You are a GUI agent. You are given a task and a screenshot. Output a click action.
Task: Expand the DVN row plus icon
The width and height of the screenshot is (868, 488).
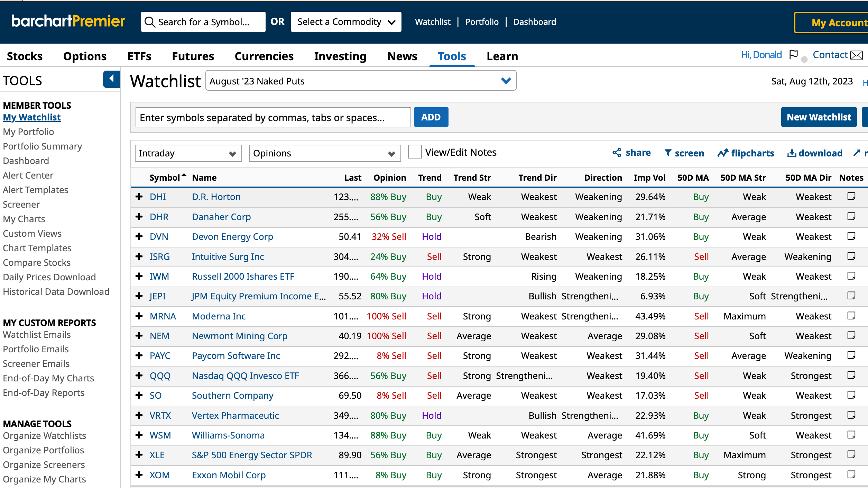[139, 236]
